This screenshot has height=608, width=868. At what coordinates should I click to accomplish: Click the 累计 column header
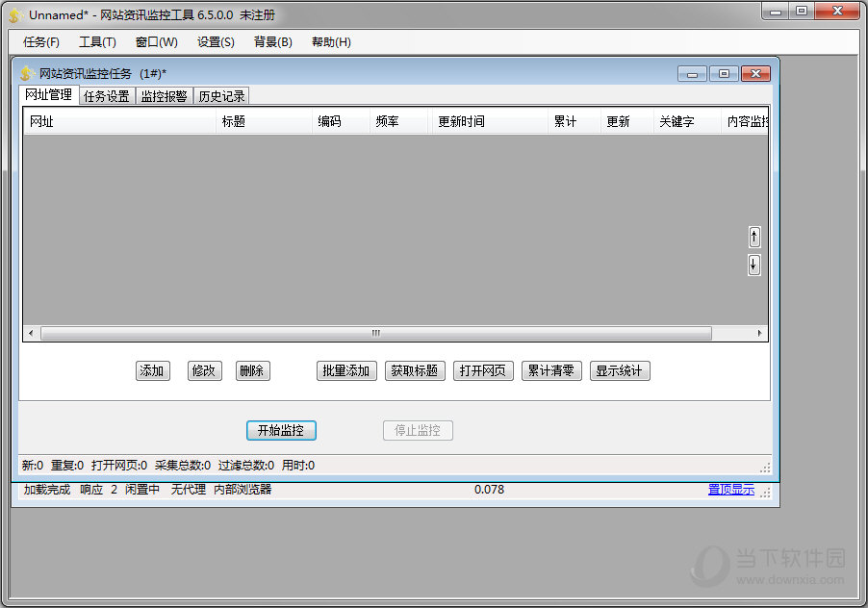pyautogui.click(x=574, y=121)
